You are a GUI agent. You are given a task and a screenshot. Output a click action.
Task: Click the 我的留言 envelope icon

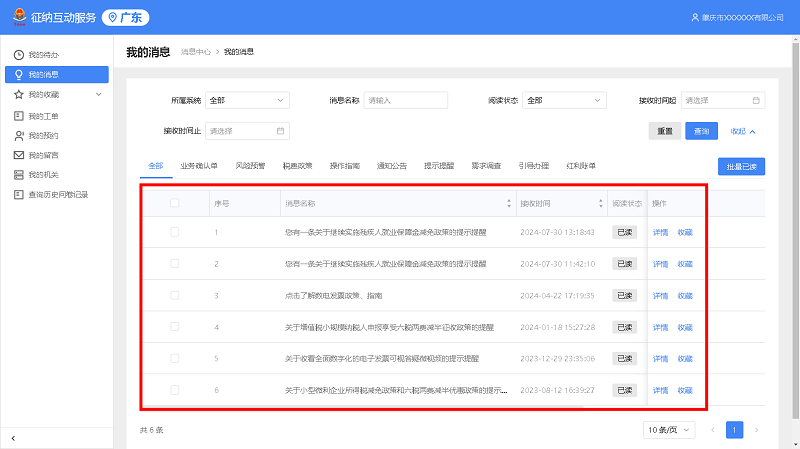click(x=18, y=155)
